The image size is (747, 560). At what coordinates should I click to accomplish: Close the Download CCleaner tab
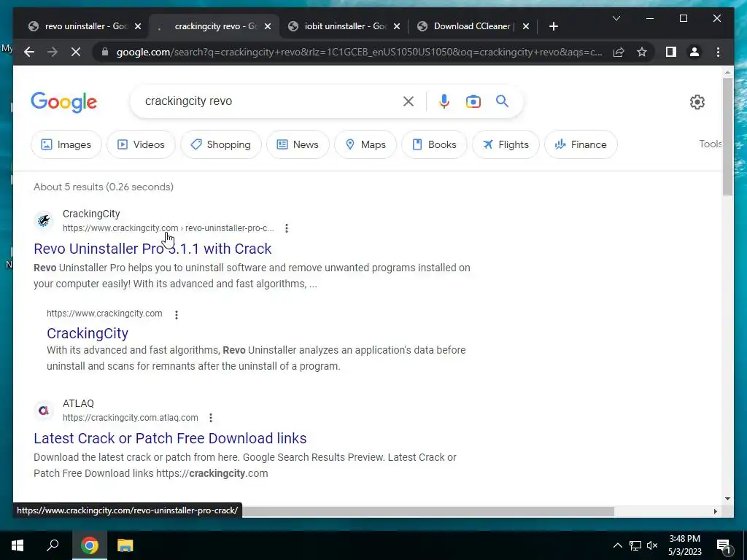pos(526,27)
